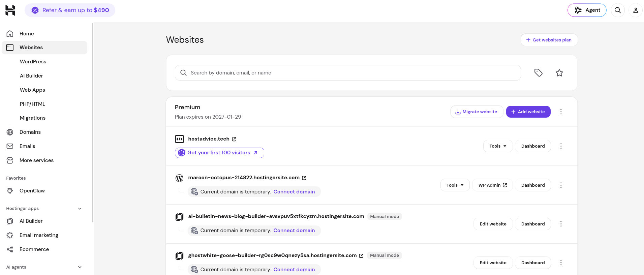
Task: Click the More services store icon
Action: 10,160
